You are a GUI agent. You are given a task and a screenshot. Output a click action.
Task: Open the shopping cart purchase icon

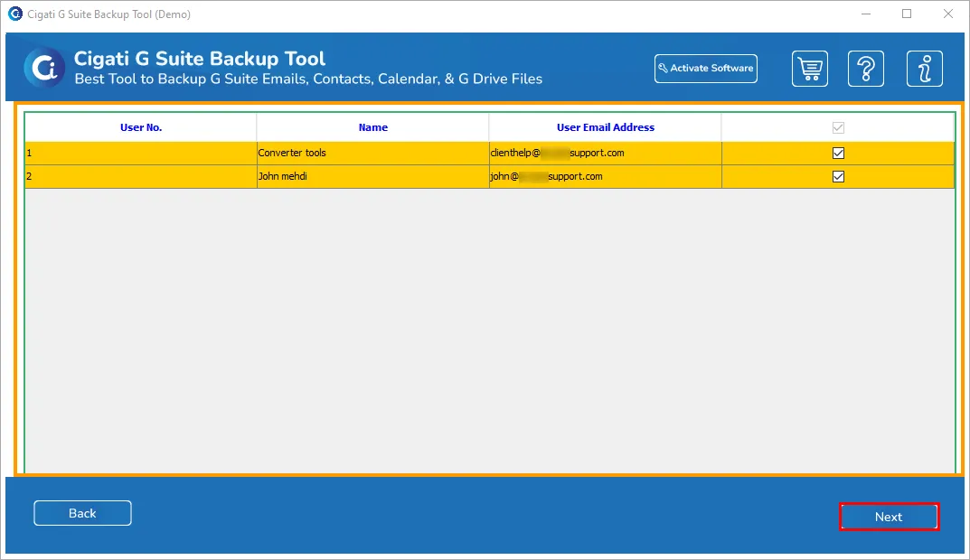point(810,69)
